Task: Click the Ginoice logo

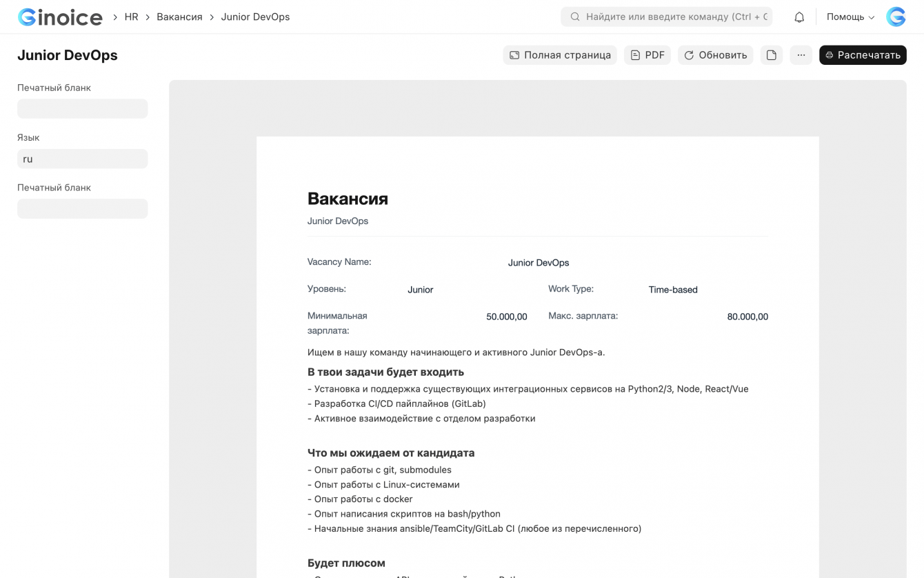Action: tap(60, 17)
